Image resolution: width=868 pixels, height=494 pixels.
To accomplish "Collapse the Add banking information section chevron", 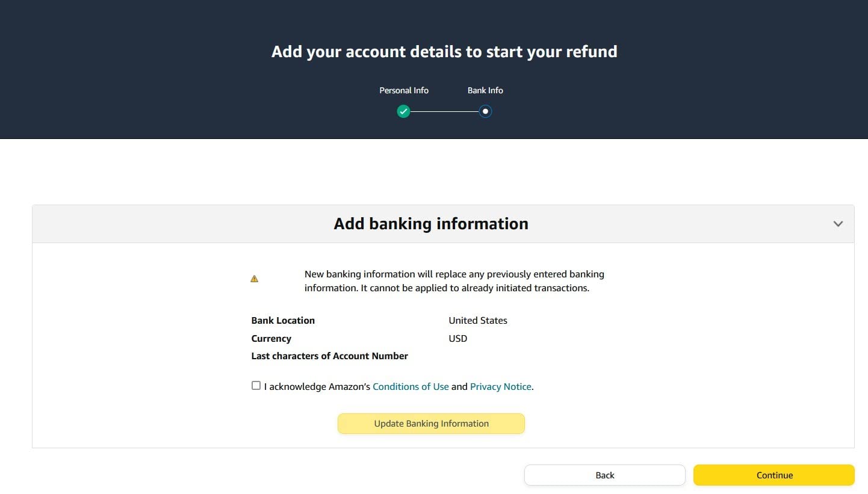I will click(837, 224).
